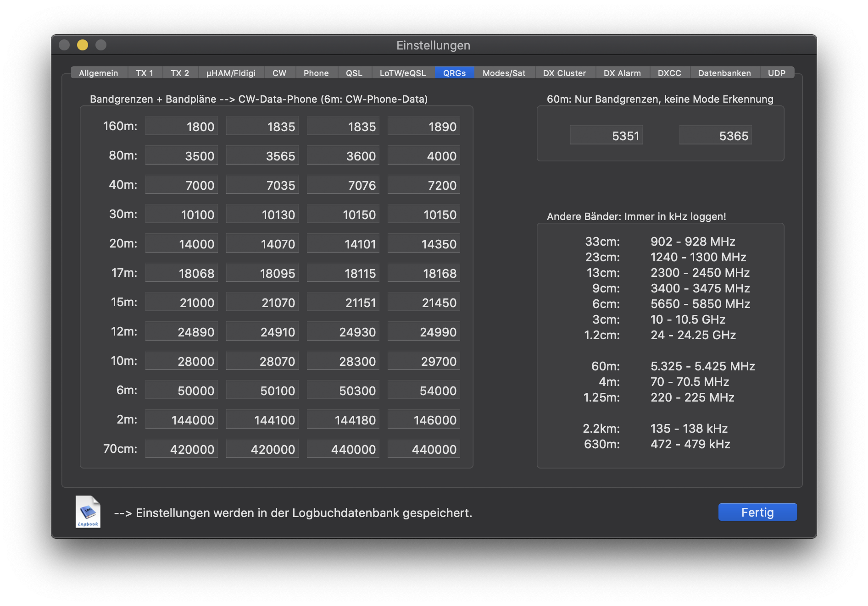This screenshot has width=868, height=606.
Task: Edit the 2m field showing 144180
Action: click(343, 420)
